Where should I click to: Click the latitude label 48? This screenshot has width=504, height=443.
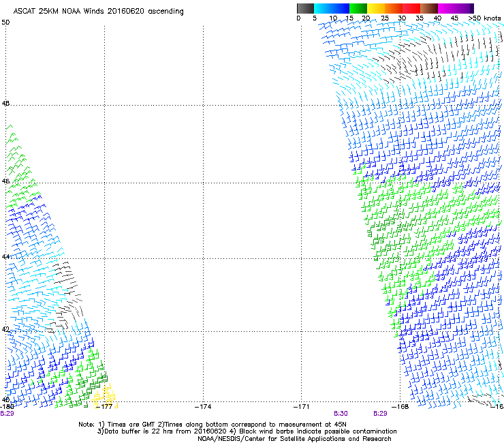click(5, 104)
